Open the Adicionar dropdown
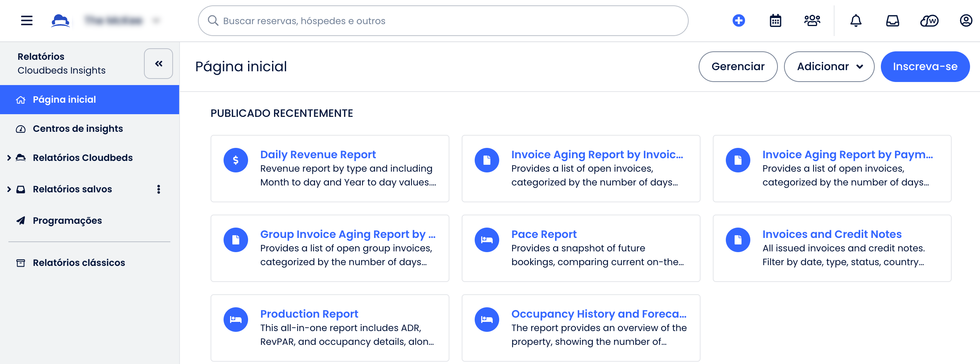 pyautogui.click(x=829, y=67)
